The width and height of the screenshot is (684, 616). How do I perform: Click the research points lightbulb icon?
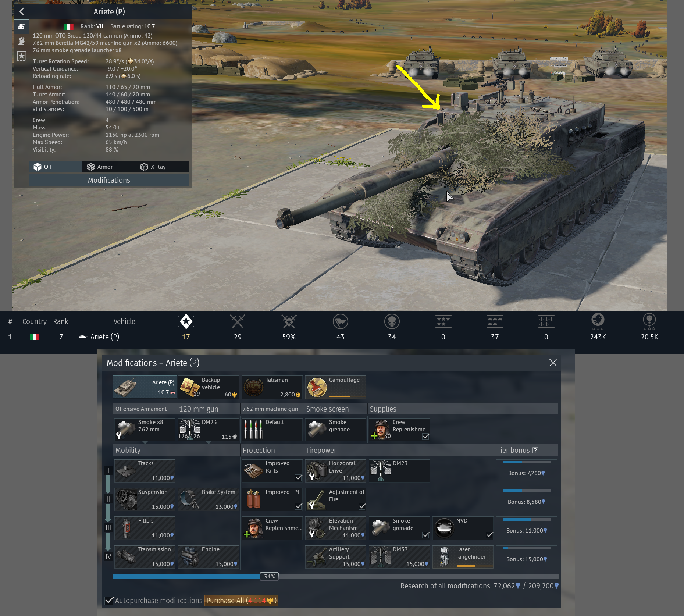pyautogui.click(x=649, y=321)
